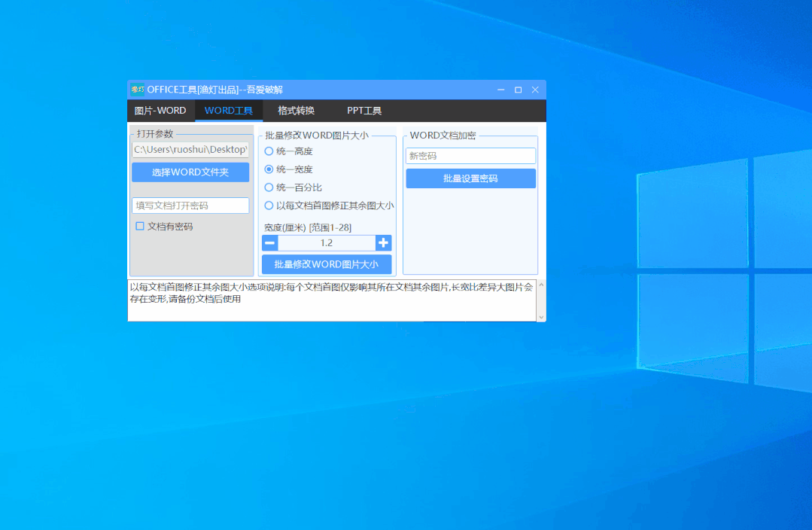Enable the 文档有密码 checkbox
This screenshot has width=812, height=530.
tap(140, 227)
